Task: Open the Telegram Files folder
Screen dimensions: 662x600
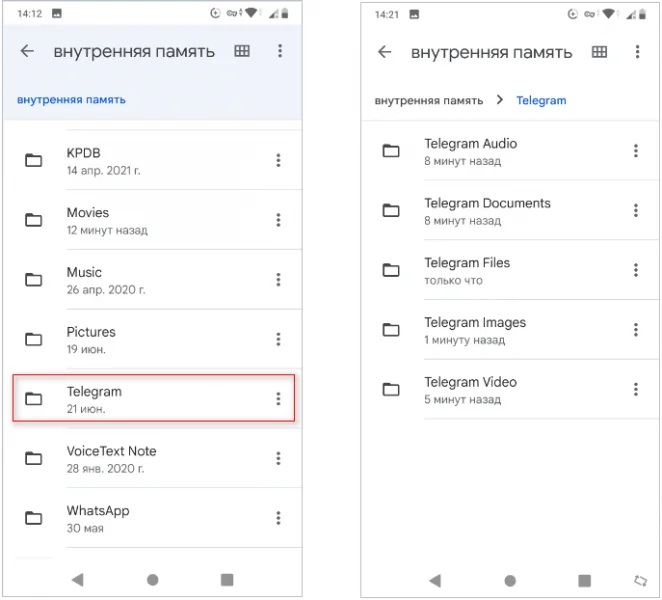Action: pos(511,270)
